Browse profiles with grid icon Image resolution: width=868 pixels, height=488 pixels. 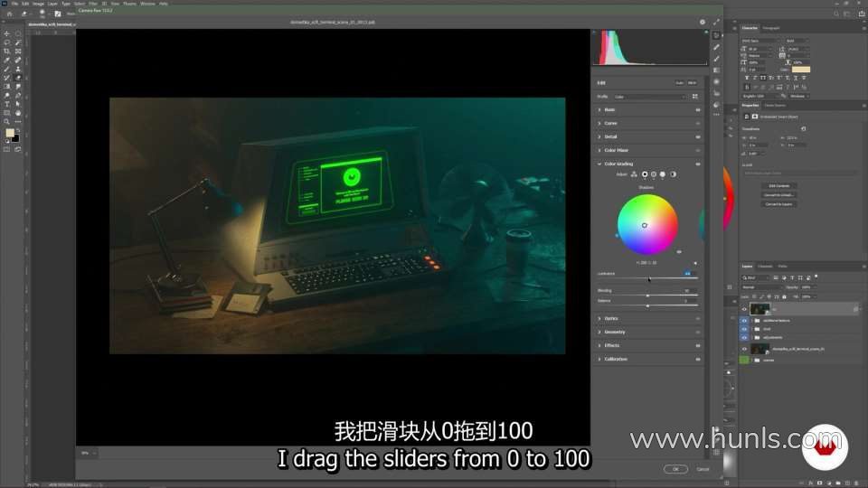tap(695, 97)
